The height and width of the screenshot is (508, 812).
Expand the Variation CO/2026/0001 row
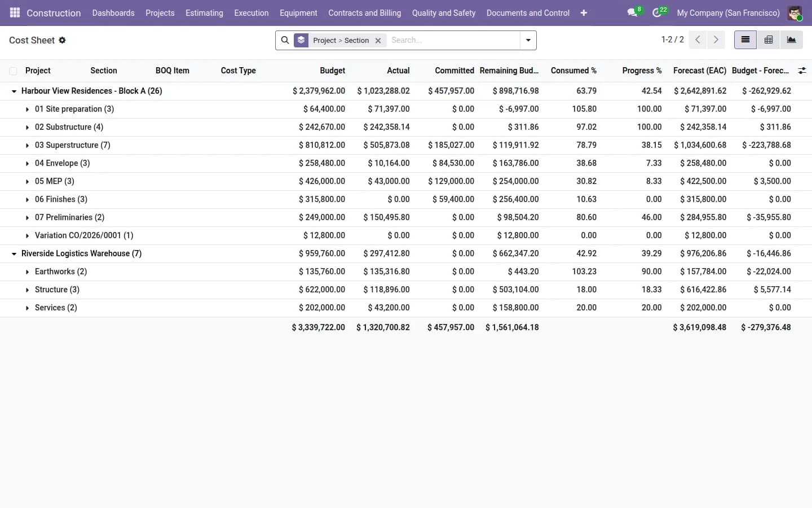coord(27,235)
